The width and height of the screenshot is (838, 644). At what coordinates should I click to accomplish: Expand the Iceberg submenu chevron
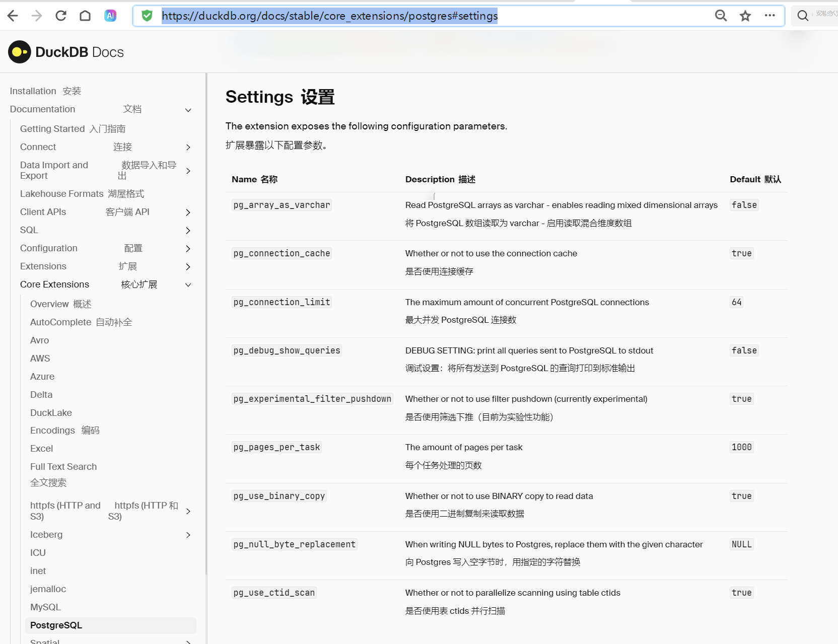coord(188,535)
